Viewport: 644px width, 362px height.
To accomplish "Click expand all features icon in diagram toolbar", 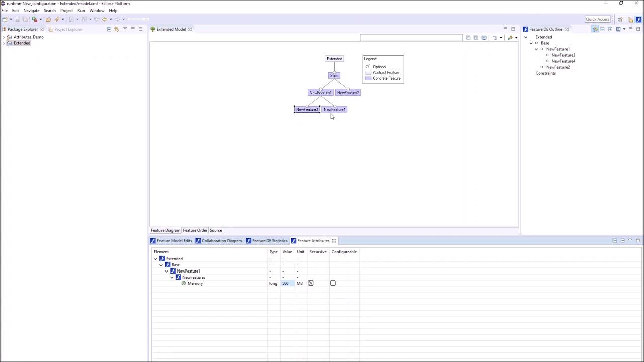I will pyautogui.click(x=476, y=38).
